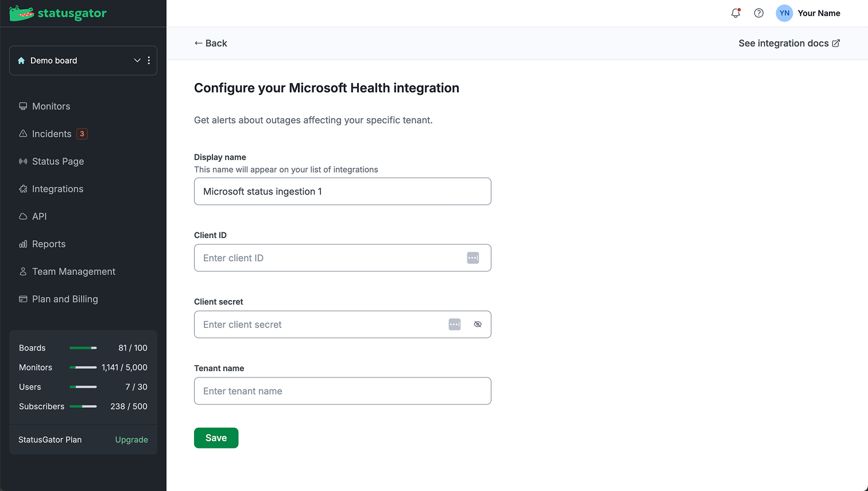
Task: Click the external link icon beside integration docs
Action: (836, 43)
